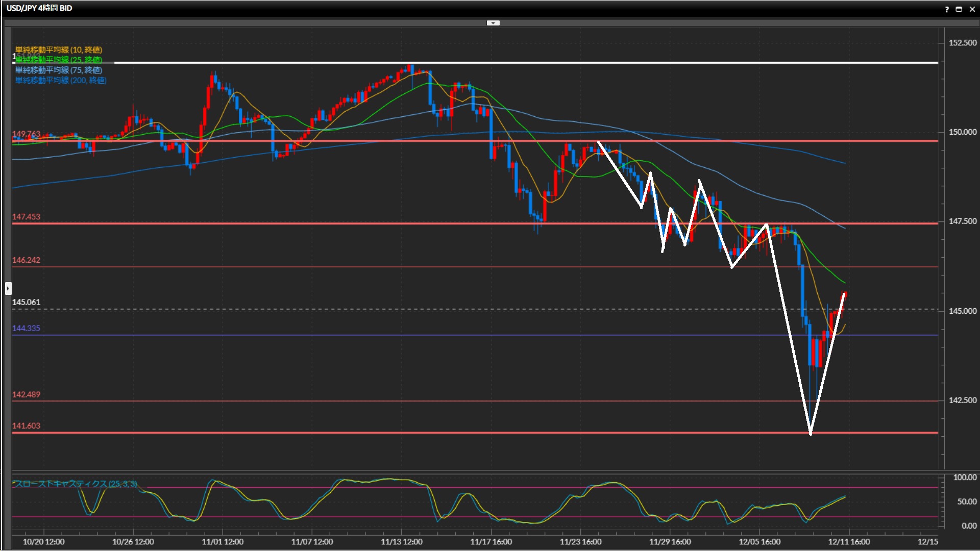Click the 200-period moving average label
The width and height of the screenshot is (980, 551).
[x=61, y=80]
